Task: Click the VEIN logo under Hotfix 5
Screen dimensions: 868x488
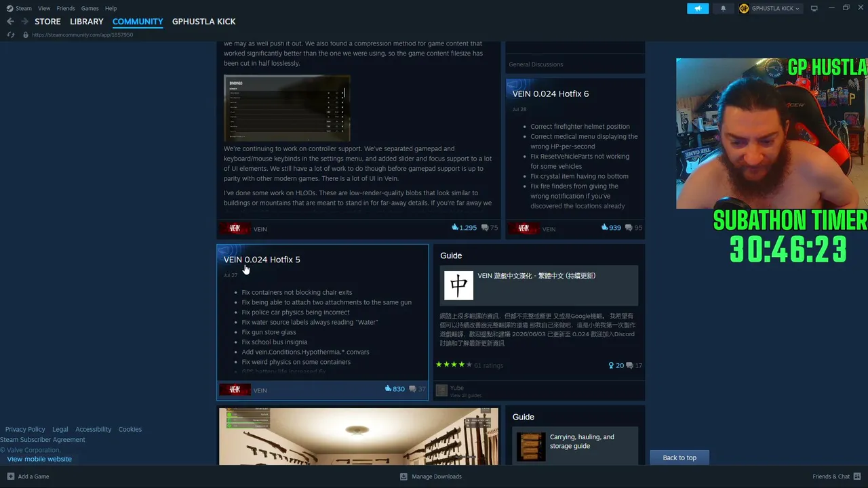Action: 235,390
